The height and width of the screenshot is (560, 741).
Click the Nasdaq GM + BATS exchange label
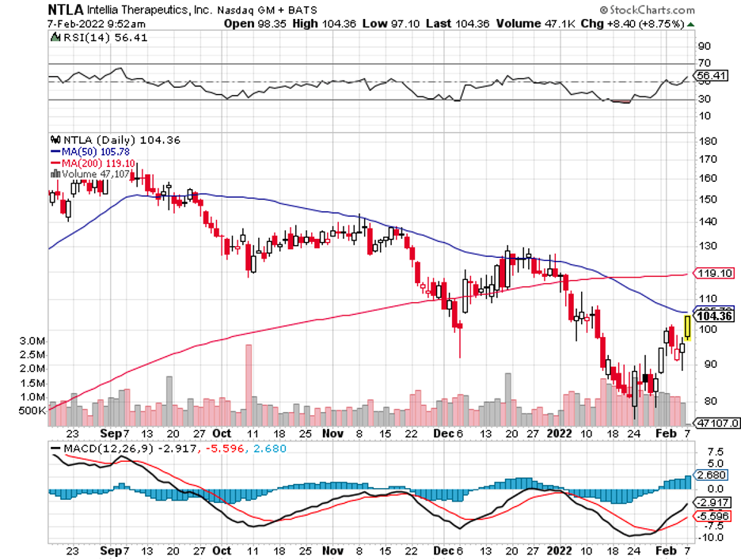coord(267,10)
